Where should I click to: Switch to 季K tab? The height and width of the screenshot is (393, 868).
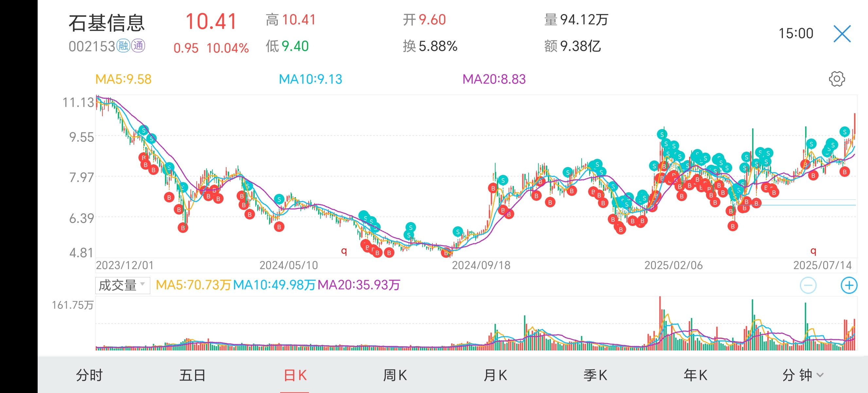(595, 375)
